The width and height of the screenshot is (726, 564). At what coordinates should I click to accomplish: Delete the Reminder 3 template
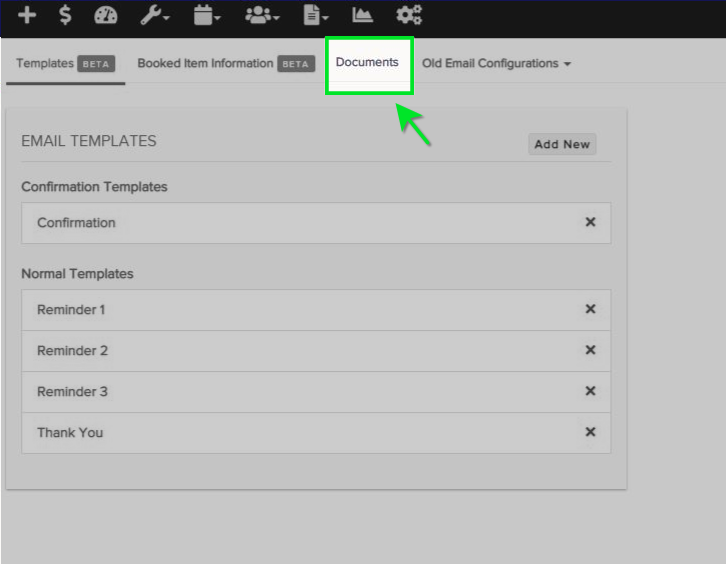pyautogui.click(x=590, y=391)
